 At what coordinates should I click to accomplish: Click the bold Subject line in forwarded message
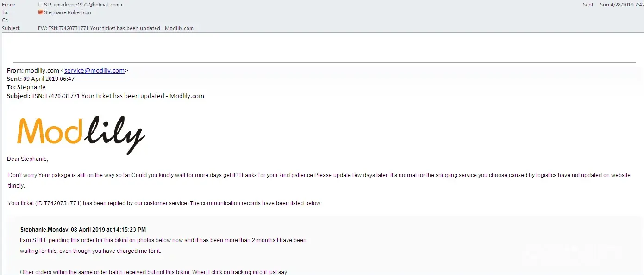(x=106, y=96)
